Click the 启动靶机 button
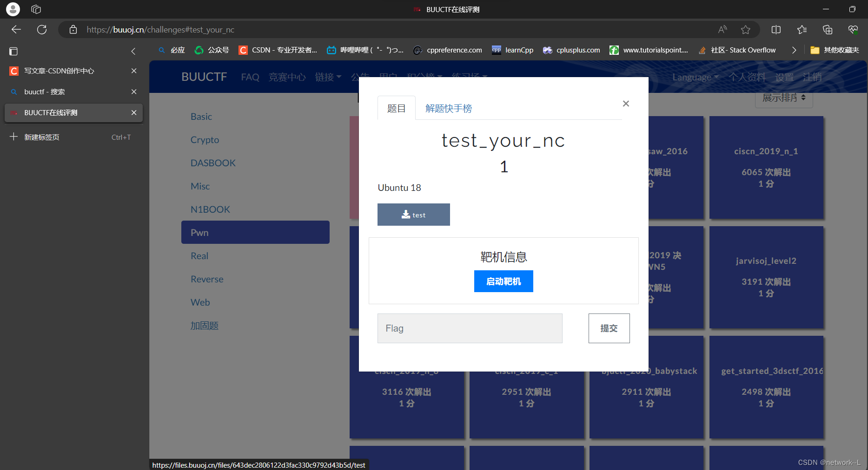 pyautogui.click(x=504, y=281)
